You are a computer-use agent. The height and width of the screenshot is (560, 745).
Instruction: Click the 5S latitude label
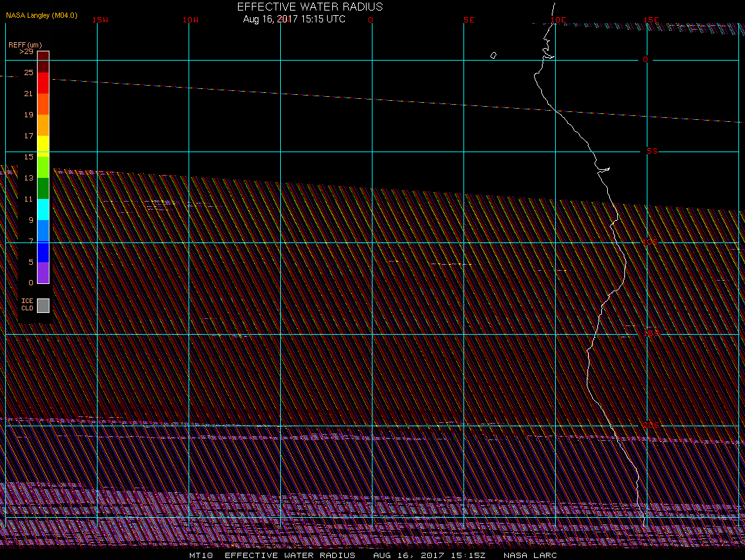tap(652, 151)
